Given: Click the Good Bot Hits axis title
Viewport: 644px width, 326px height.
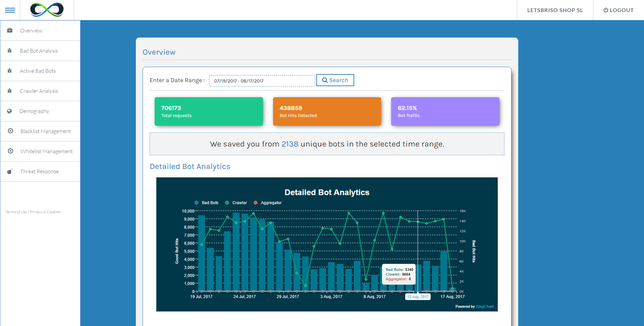Looking at the screenshot, I should pyautogui.click(x=177, y=251).
